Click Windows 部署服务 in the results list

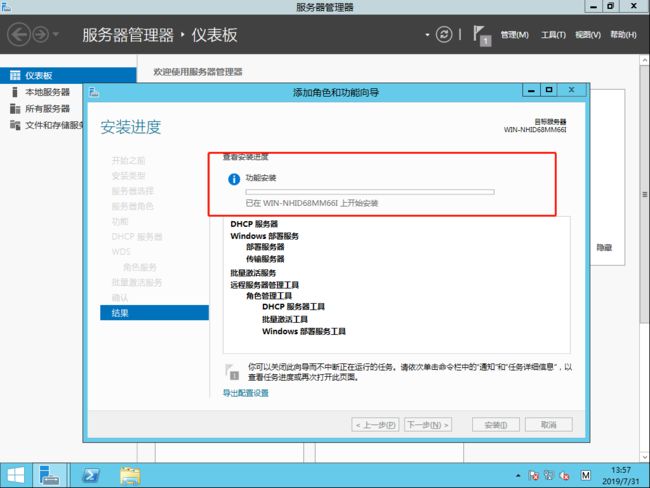coord(264,236)
